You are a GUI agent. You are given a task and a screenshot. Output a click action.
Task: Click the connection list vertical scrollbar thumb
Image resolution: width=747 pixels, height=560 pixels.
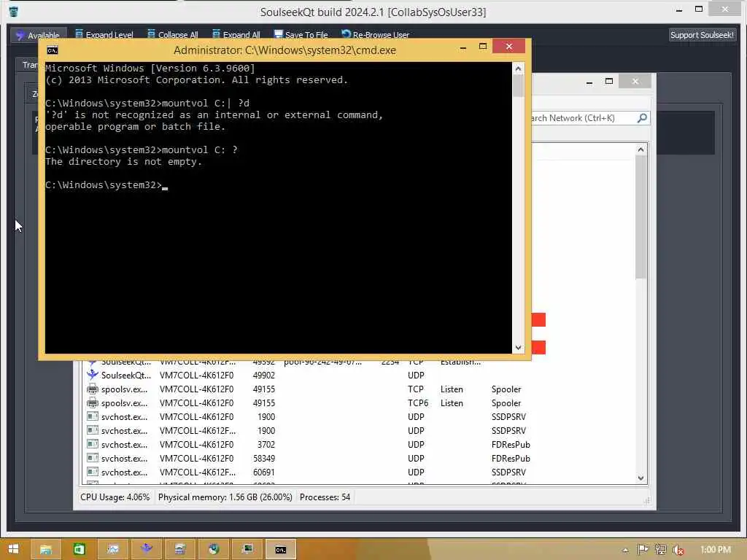pyautogui.click(x=640, y=217)
